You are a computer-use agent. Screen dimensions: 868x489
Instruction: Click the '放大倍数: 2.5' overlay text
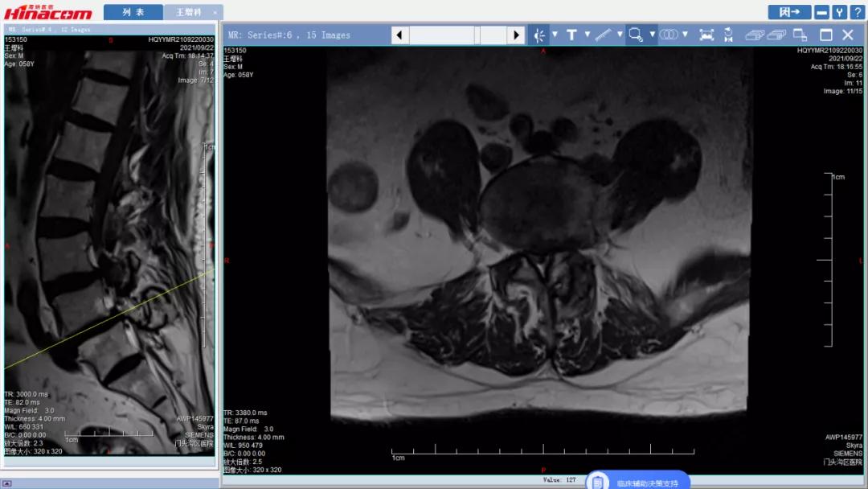pyautogui.click(x=243, y=462)
